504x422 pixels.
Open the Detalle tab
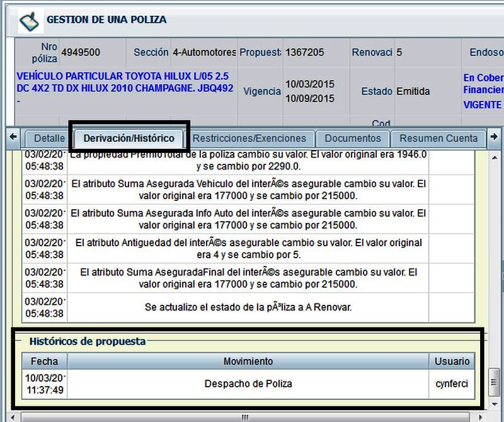(x=49, y=139)
